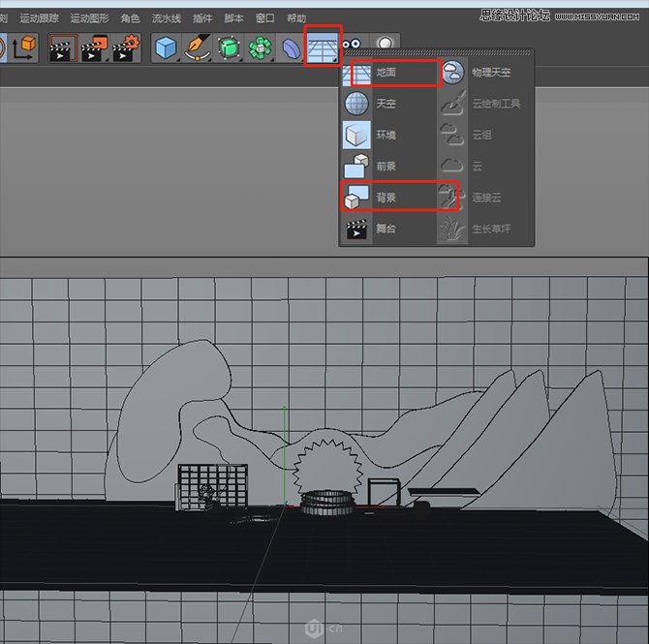Select 舞台 (Stage) object entry

386,229
